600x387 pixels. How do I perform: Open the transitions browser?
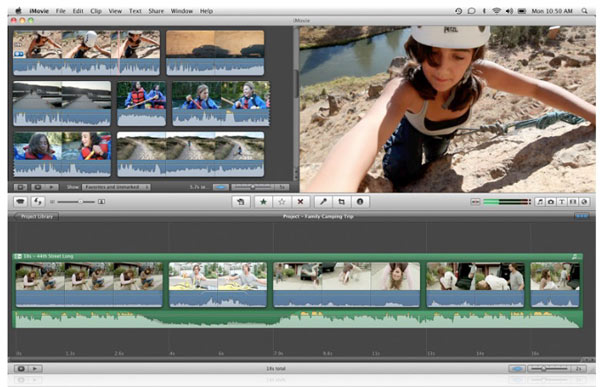tap(573, 202)
